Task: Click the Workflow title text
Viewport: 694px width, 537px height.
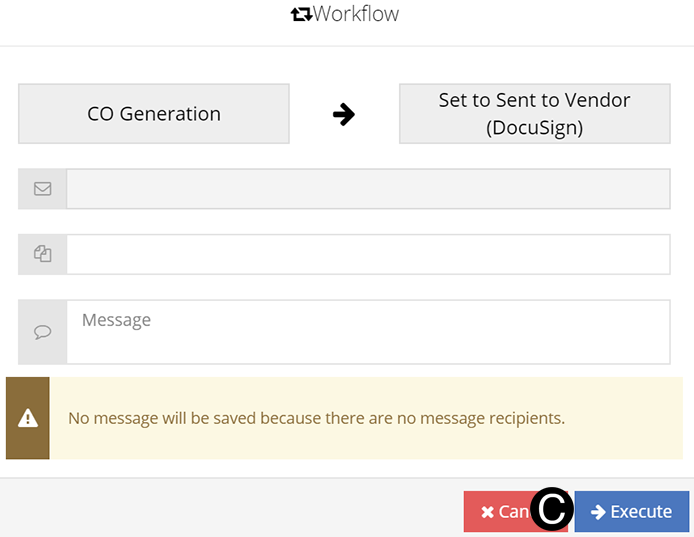Action: (x=356, y=15)
